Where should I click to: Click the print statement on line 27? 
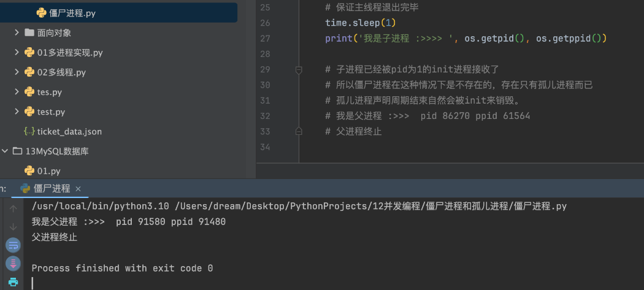(466, 38)
